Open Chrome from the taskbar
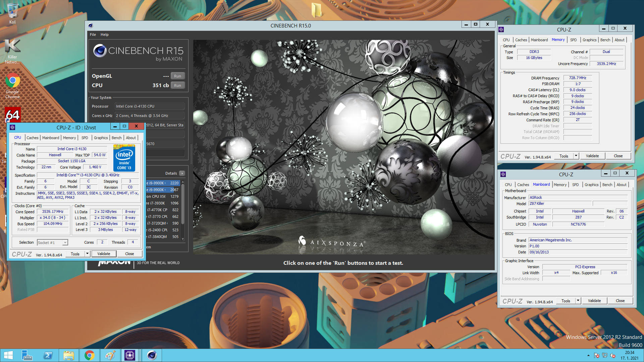Image resolution: width=644 pixels, height=362 pixels. [89, 355]
